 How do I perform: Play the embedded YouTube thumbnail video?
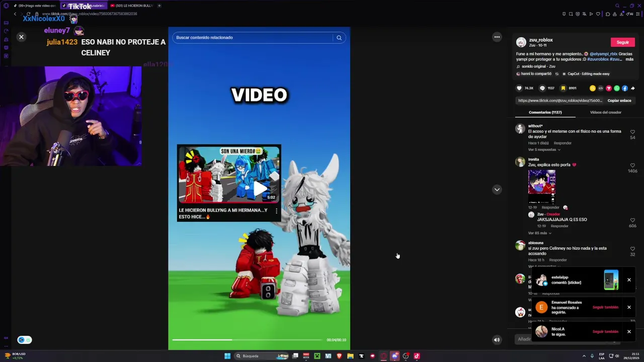pyautogui.click(x=261, y=189)
